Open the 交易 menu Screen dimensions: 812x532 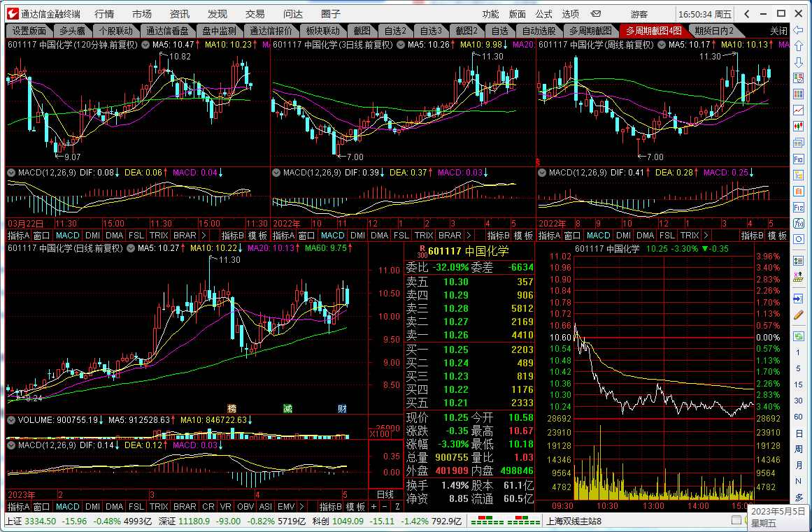(x=255, y=14)
